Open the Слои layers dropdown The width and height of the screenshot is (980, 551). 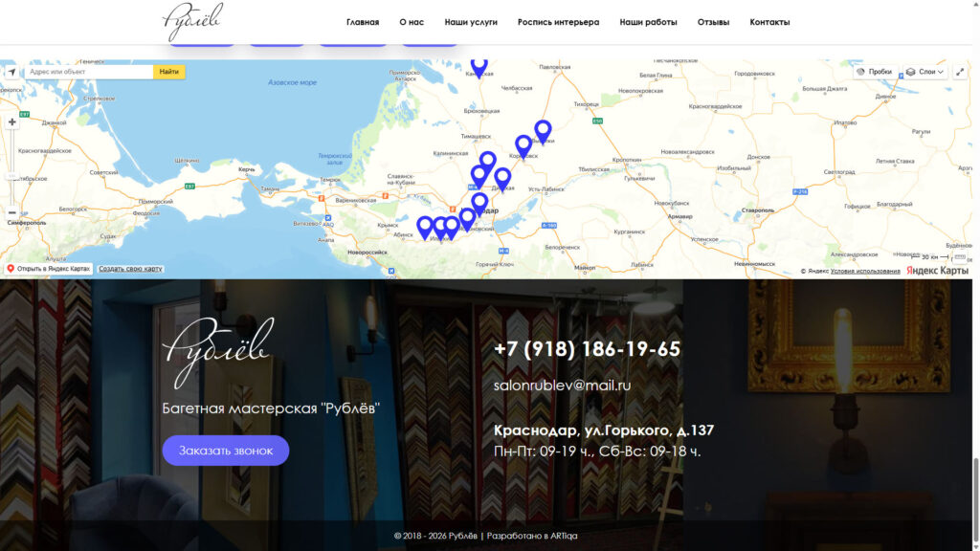pos(925,72)
